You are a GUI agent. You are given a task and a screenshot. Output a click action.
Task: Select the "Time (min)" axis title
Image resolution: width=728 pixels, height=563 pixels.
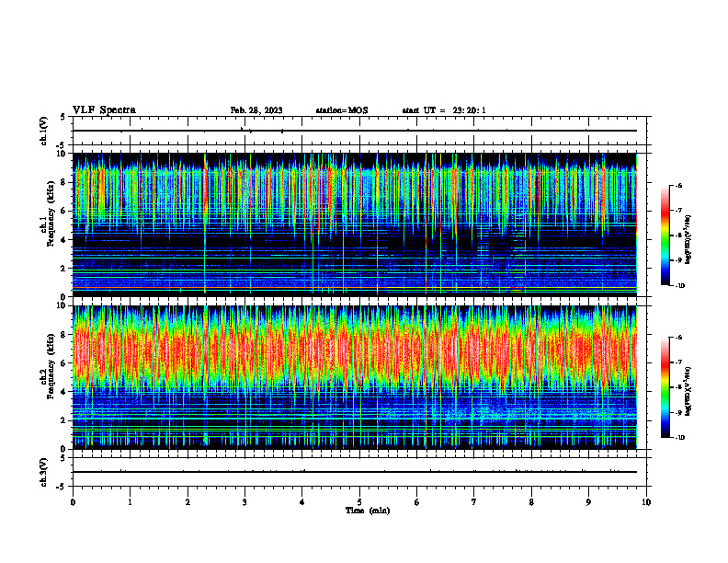(x=368, y=511)
